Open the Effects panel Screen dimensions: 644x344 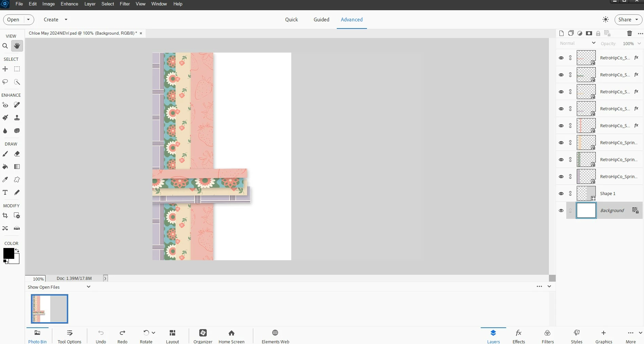[519, 336]
